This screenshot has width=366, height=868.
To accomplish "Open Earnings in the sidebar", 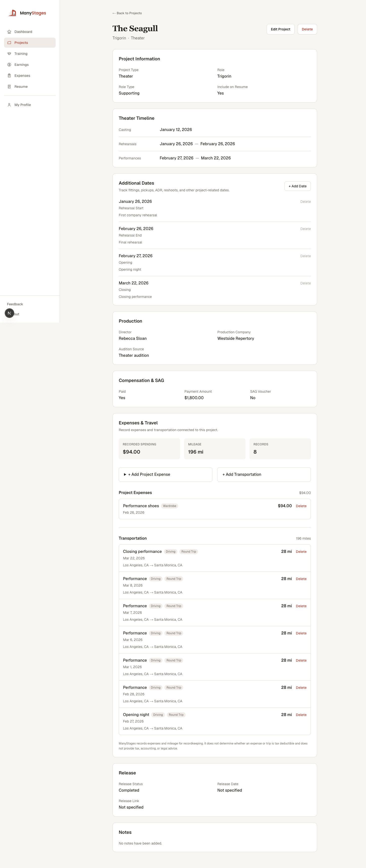I will click(x=30, y=65).
